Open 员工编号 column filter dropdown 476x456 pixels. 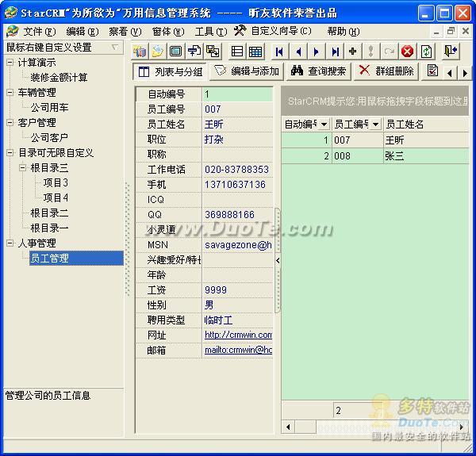[x=375, y=124]
